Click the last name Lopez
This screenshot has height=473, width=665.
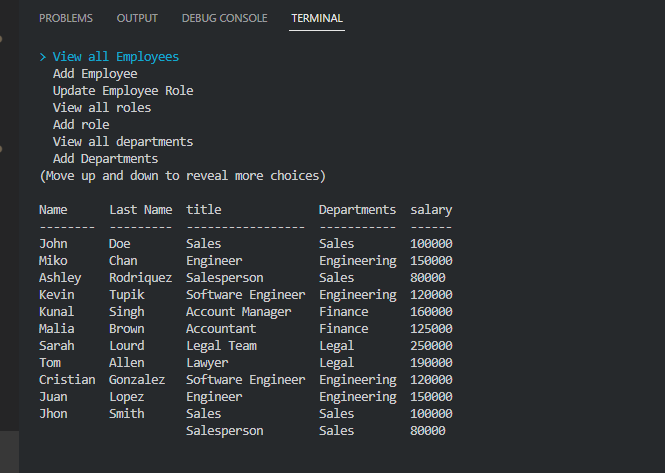pos(127,397)
